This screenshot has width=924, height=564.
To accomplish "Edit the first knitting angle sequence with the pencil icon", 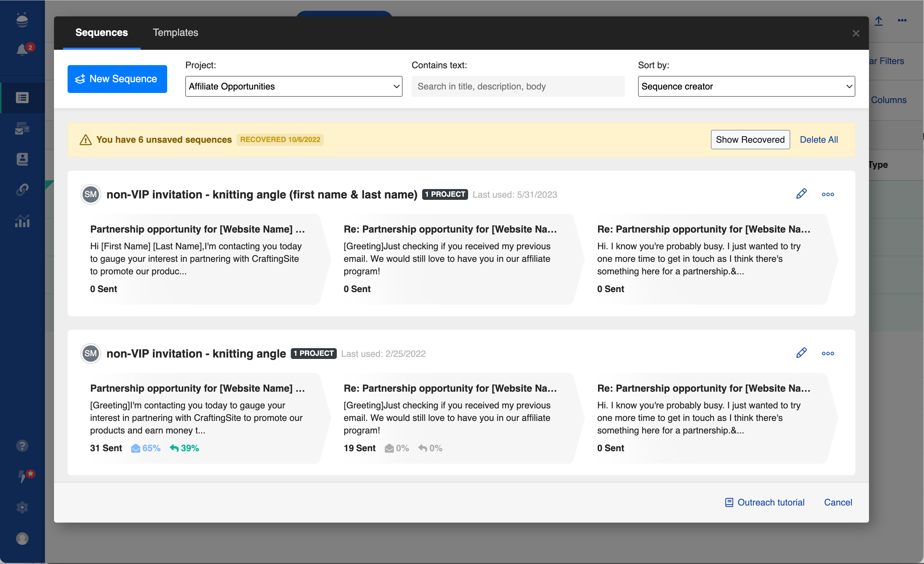I will click(x=801, y=194).
